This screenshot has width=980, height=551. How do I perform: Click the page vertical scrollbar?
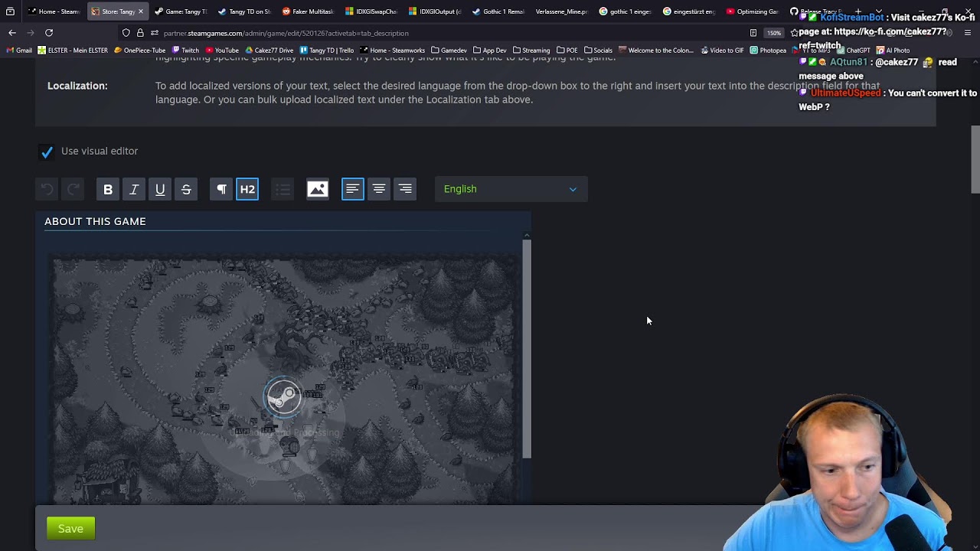(x=975, y=159)
